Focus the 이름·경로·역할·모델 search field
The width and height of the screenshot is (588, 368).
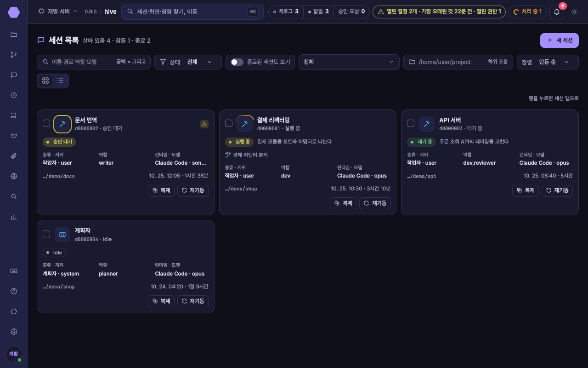[x=94, y=62]
